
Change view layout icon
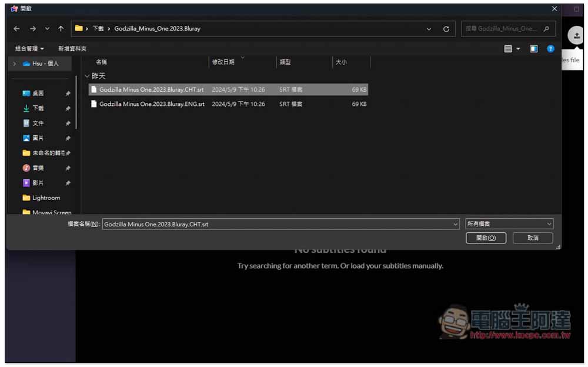[x=508, y=48]
